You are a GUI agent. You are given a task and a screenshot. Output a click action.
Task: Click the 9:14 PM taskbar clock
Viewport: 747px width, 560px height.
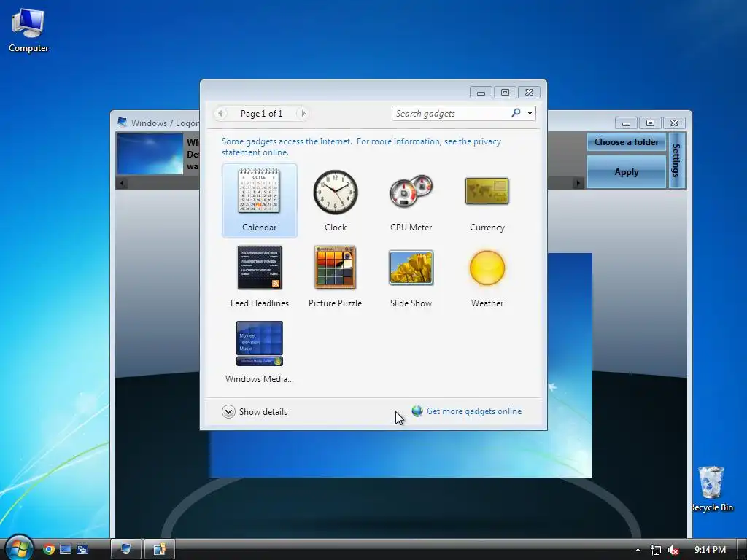tap(710, 550)
